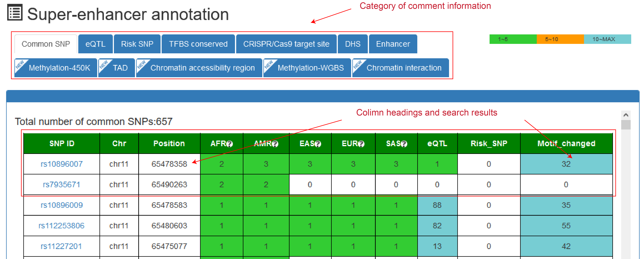Image resolution: width=644 pixels, height=259 pixels.
Task: Switch to CRISPR/Cas9 target site tab
Action: pyautogui.click(x=286, y=44)
